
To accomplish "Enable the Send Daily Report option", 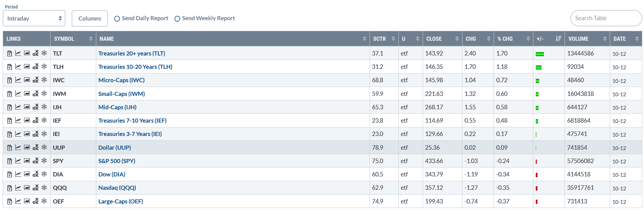I will (x=117, y=18).
